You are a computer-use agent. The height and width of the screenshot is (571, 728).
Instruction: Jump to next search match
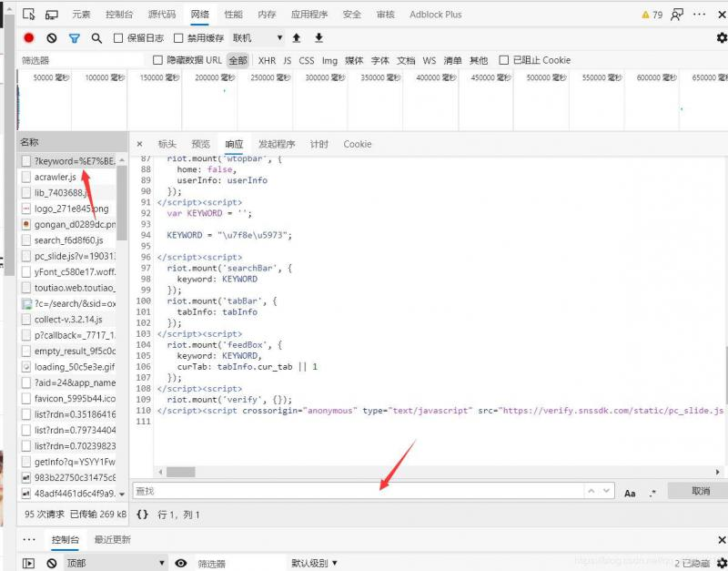[606, 491]
